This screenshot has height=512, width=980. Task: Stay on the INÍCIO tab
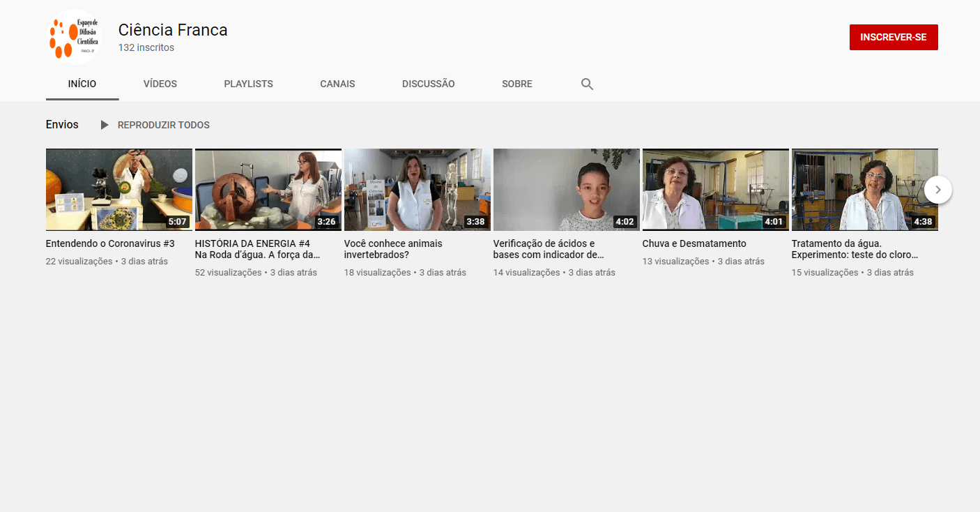pos(82,84)
